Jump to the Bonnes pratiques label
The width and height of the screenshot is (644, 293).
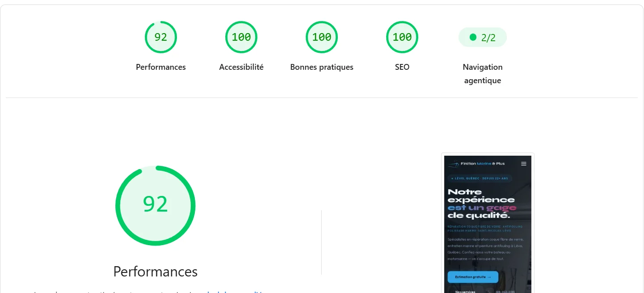(322, 67)
